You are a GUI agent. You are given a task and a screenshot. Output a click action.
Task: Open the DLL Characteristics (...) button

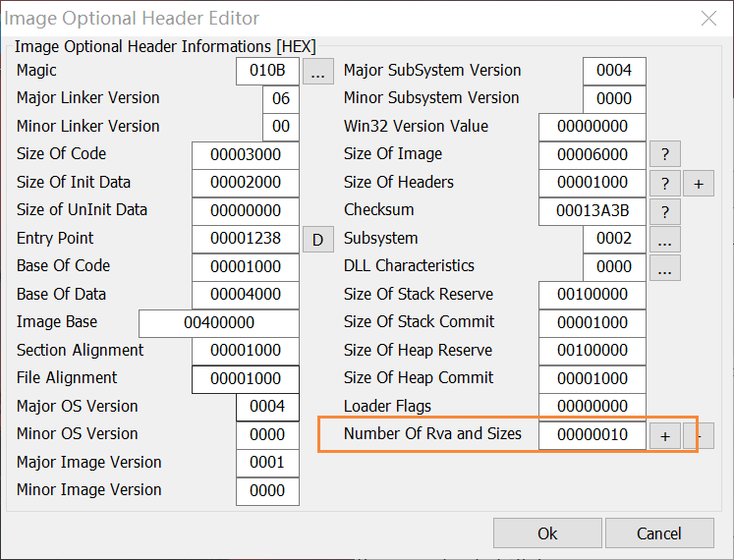[x=664, y=267]
